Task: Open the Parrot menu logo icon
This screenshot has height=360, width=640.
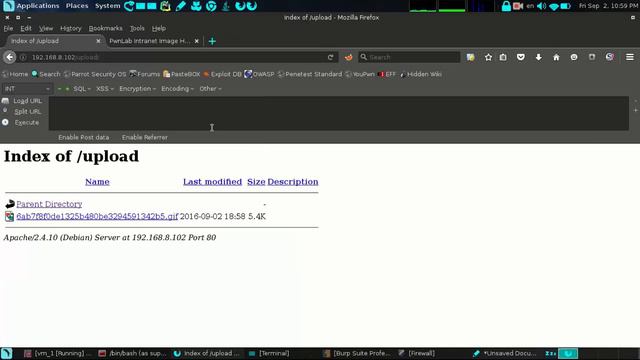Action: (x=8, y=6)
